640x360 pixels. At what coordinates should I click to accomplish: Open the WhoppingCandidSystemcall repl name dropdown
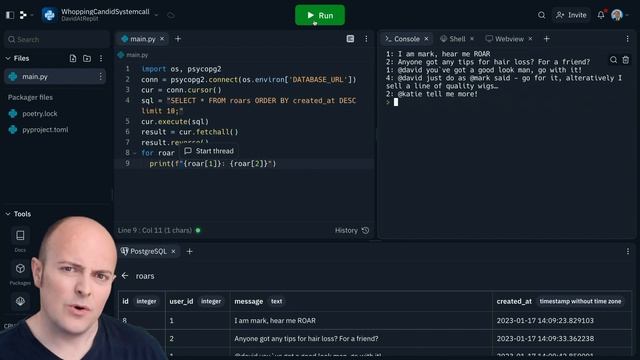(156, 15)
